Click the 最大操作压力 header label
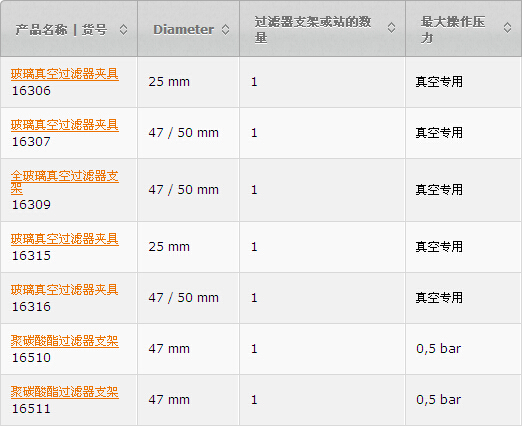 click(x=453, y=30)
